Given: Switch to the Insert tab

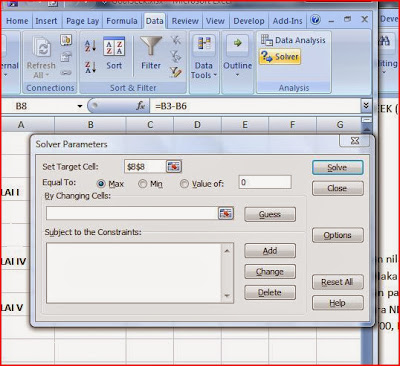Looking at the screenshot, I should pos(46,21).
